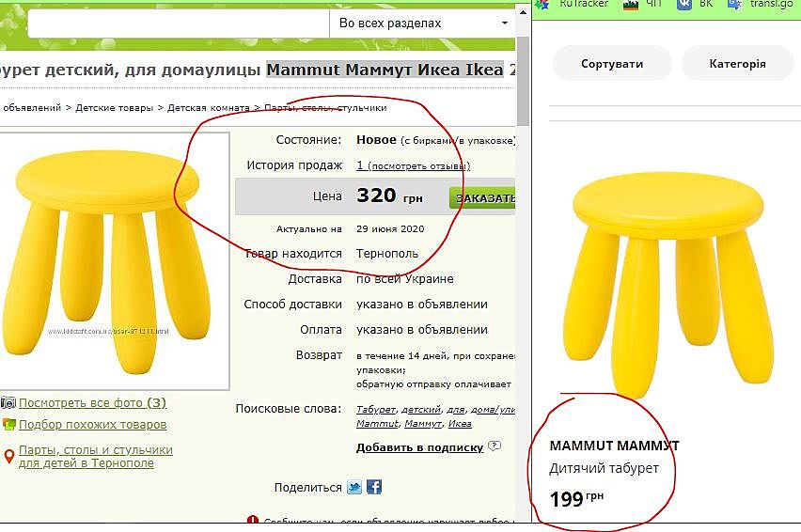Click 'Добавить в подписку' link
This screenshot has width=801, height=532.
point(419,447)
